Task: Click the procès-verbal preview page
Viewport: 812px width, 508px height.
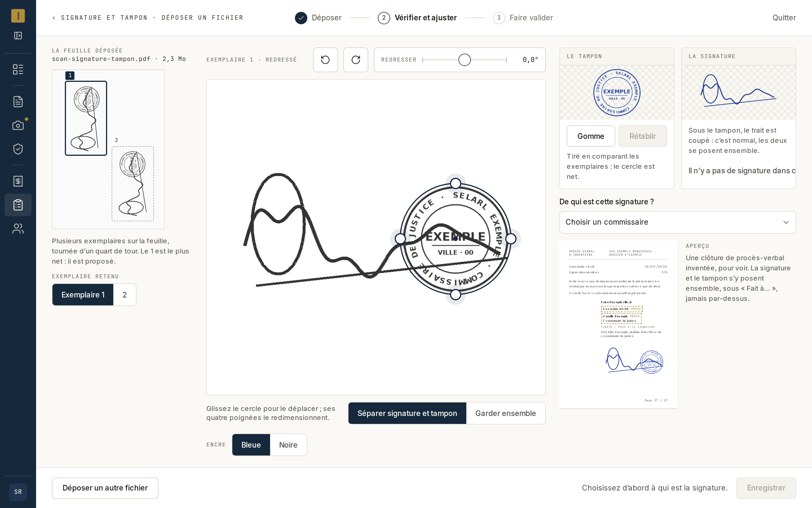Action: (x=618, y=324)
